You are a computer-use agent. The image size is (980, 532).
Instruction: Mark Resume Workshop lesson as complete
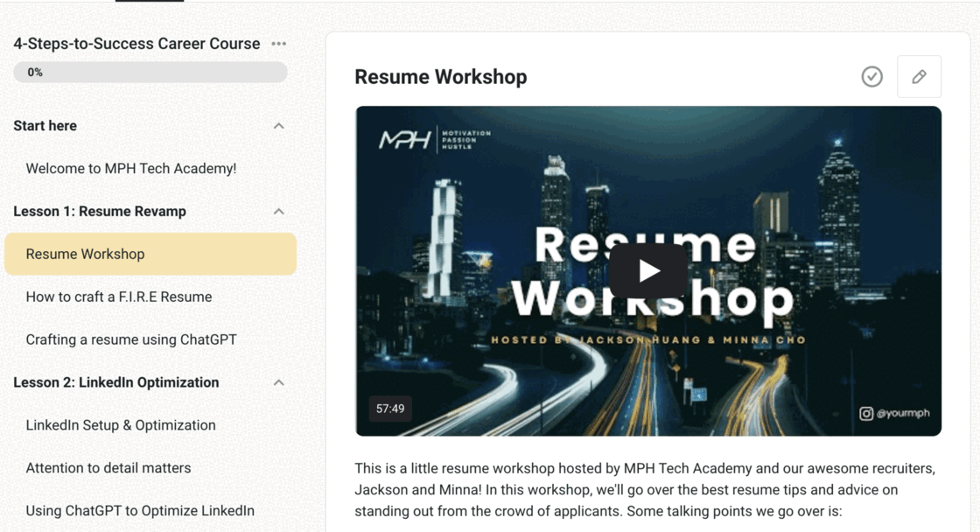tap(871, 77)
